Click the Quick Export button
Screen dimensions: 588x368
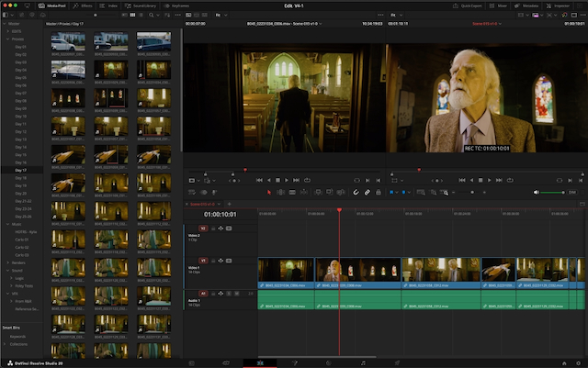pyautogui.click(x=468, y=6)
